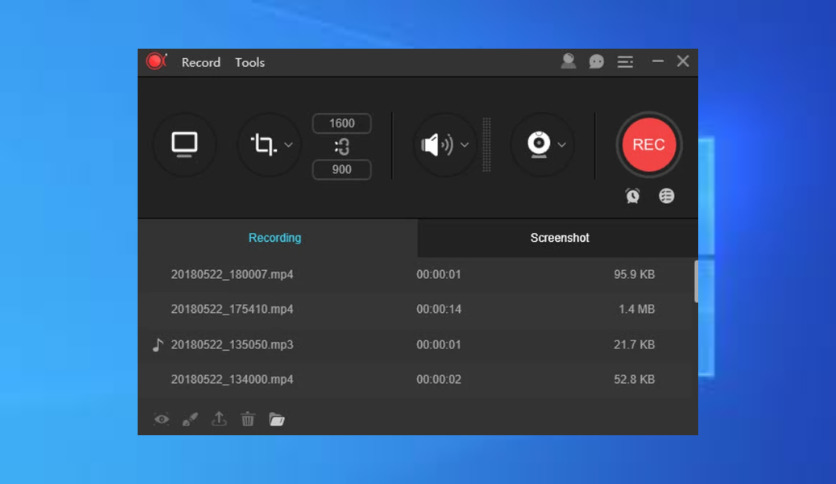Close the recorder window
The height and width of the screenshot is (484, 836).
click(x=683, y=61)
